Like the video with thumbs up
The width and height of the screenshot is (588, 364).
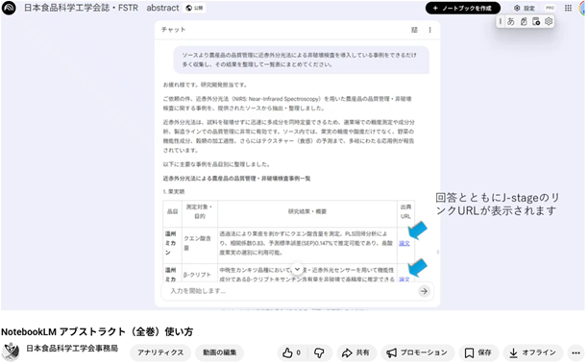tap(292, 352)
